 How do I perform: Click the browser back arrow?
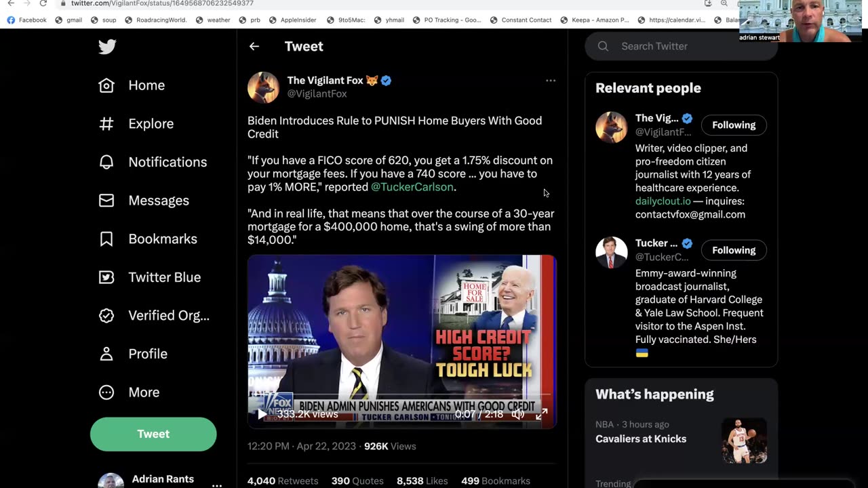(11, 3)
